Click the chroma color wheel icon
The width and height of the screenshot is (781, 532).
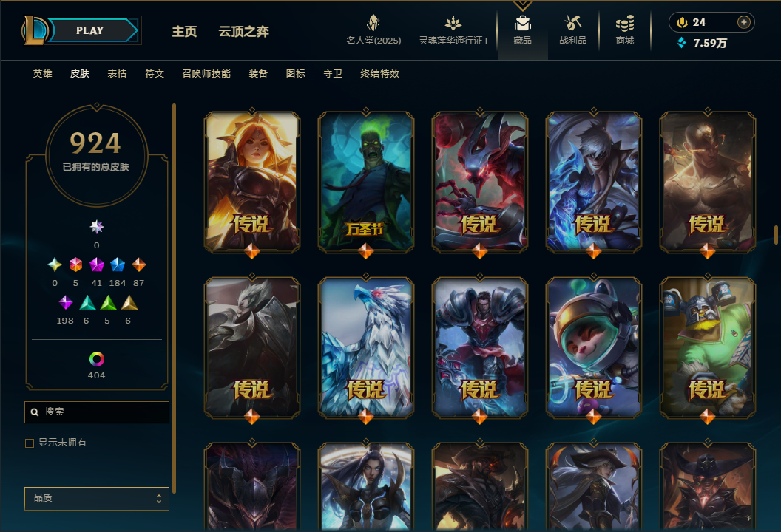click(97, 359)
